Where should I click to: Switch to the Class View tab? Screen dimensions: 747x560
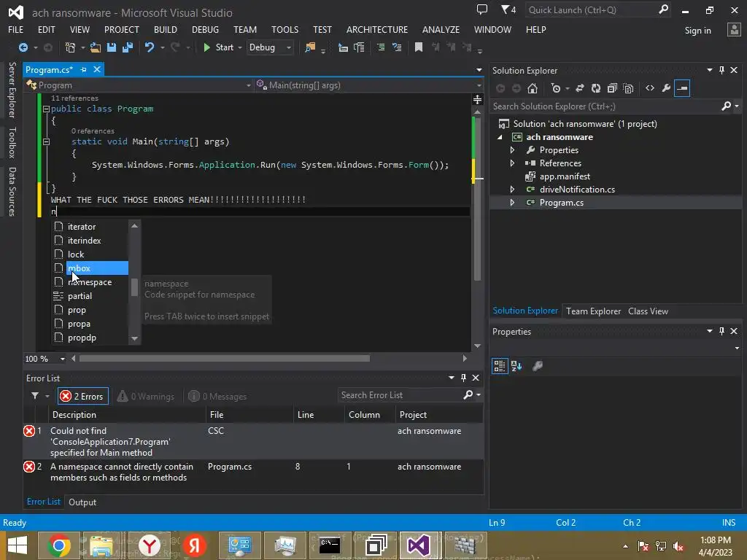pyautogui.click(x=648, y=311)
